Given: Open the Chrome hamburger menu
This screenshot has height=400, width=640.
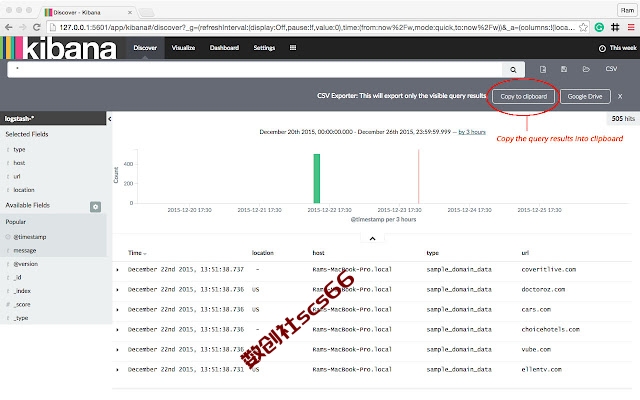Looking at the screenshot, I should coord(631,27).
